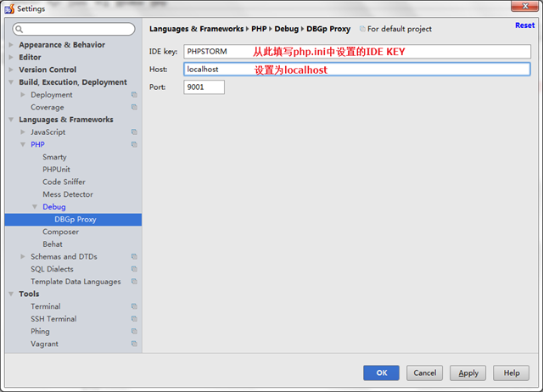
Task: Click the project icon beside Phing
Action: click(134, 332)
